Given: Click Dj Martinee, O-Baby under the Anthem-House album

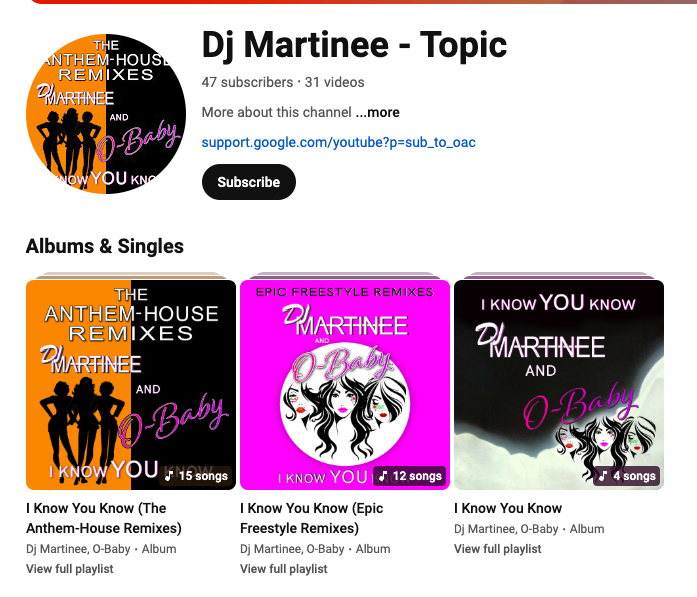Looking at the screenshot, I should point(78,549).
